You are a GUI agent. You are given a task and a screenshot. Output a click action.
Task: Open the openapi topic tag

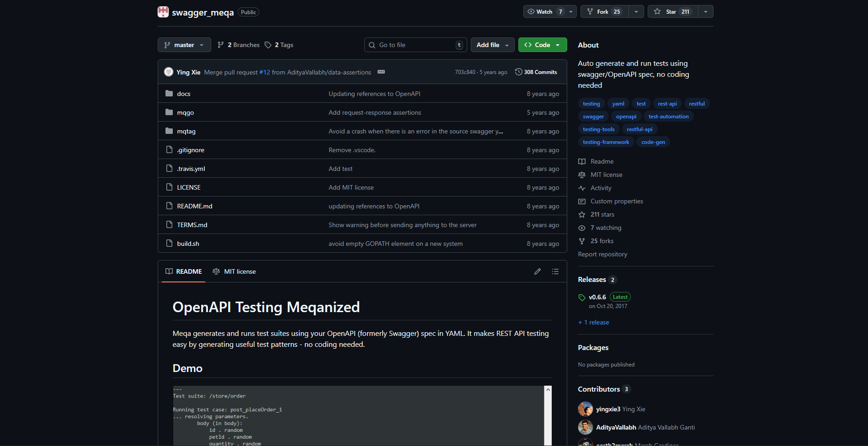626,117
